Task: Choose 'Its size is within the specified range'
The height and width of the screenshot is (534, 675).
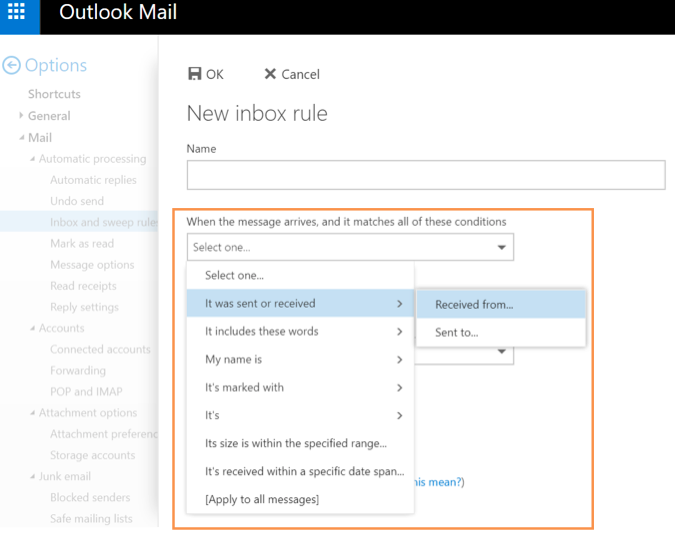Action: pos(296,443)
